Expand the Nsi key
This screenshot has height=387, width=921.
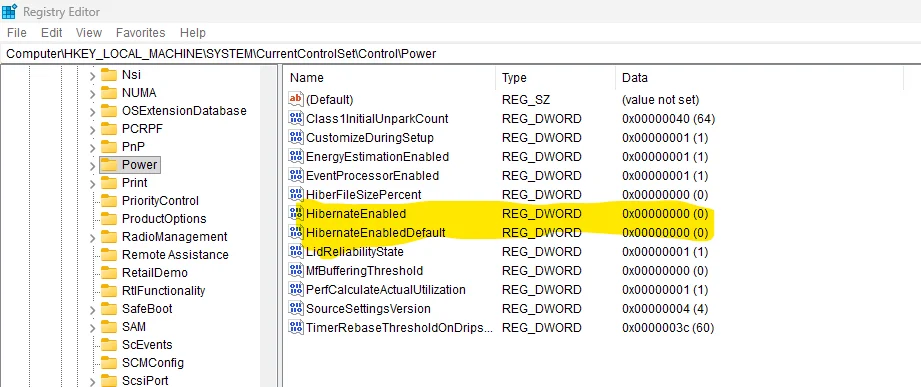pyautogui.click(x=92, y=76)
